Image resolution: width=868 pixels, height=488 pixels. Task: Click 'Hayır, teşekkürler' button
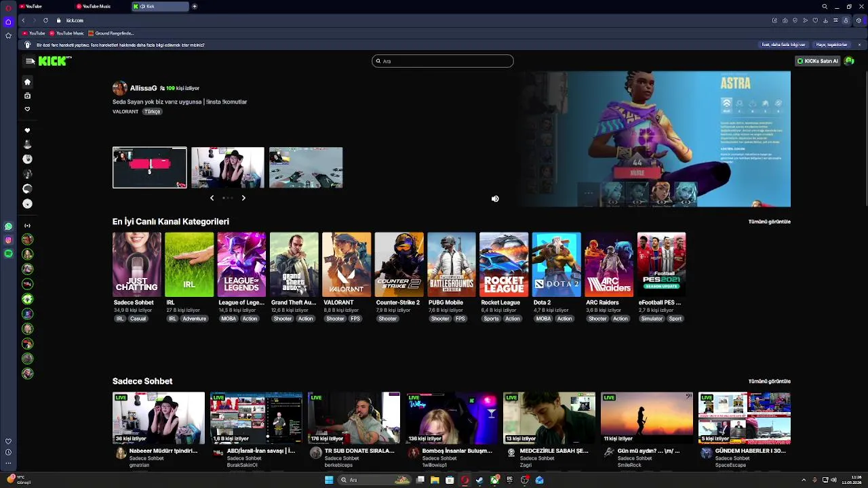tap(831, 45)
